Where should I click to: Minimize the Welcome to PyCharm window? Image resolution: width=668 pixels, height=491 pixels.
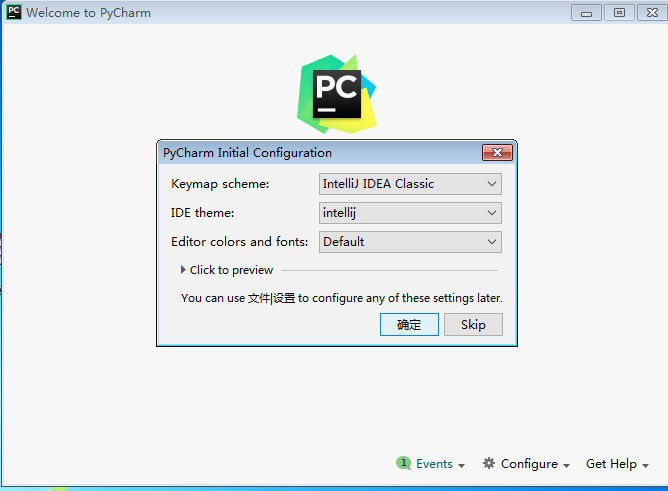[586, 13]
